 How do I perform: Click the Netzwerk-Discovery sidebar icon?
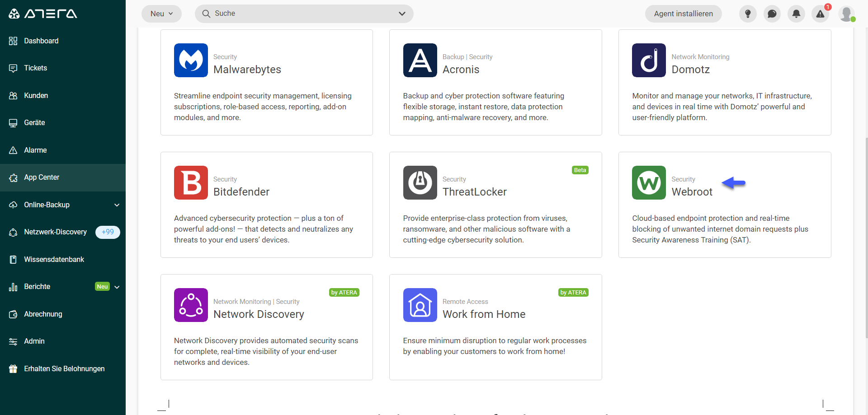pyautogui.click(x=13, y=232)
